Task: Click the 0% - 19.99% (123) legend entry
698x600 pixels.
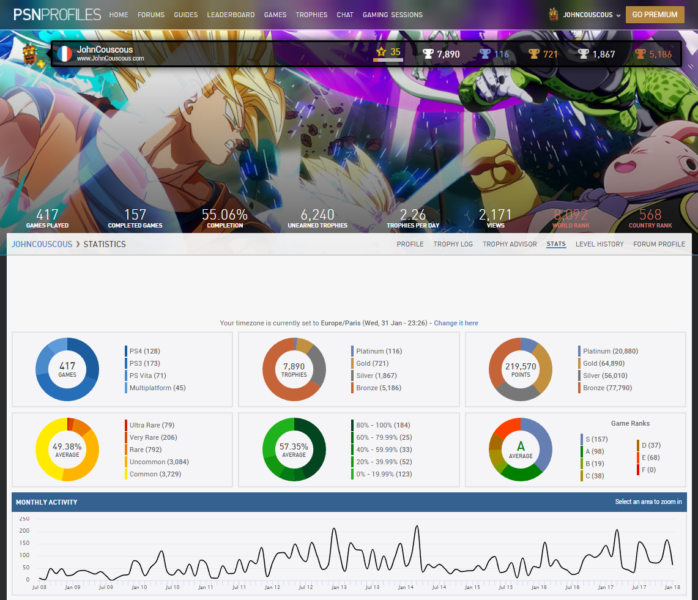Action: 382,474
